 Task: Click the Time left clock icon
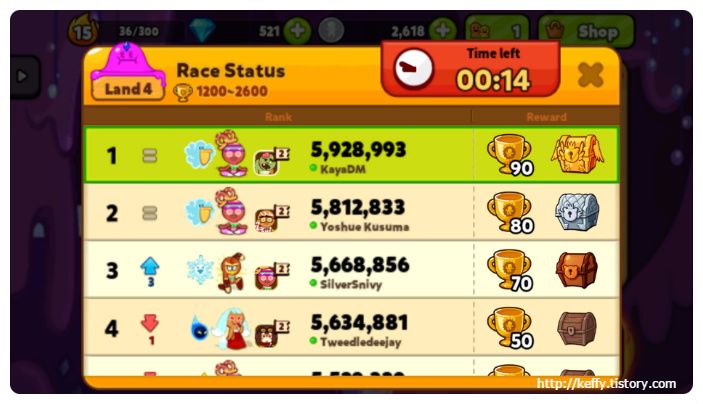413,69
